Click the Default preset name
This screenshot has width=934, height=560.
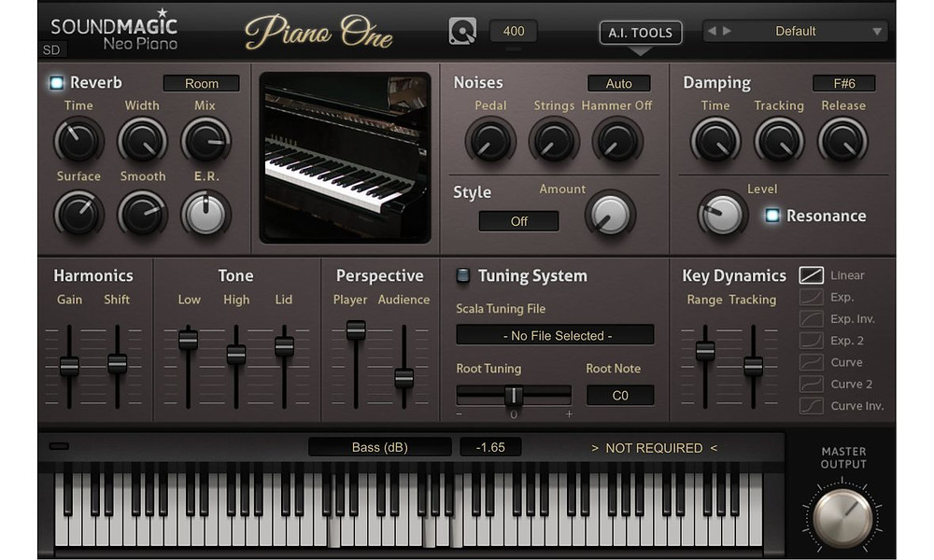(795, 32)
